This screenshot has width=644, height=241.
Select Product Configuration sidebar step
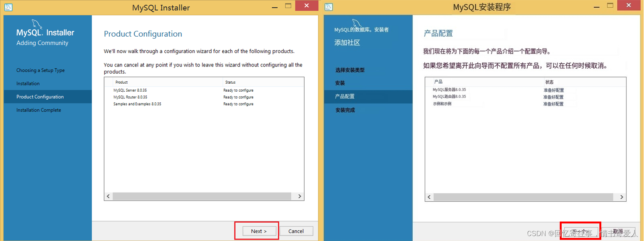point(48,97)
